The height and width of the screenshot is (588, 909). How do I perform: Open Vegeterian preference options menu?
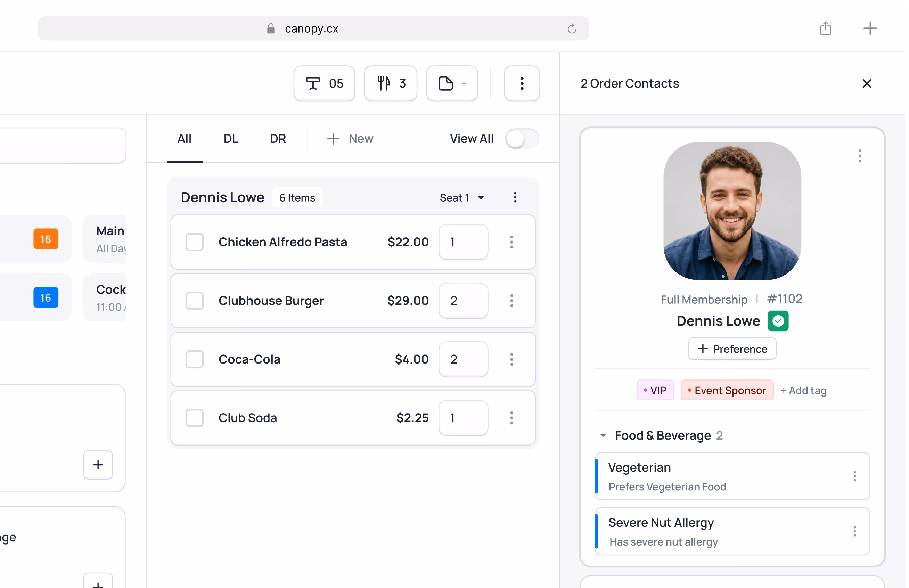(x=854, y=476)
